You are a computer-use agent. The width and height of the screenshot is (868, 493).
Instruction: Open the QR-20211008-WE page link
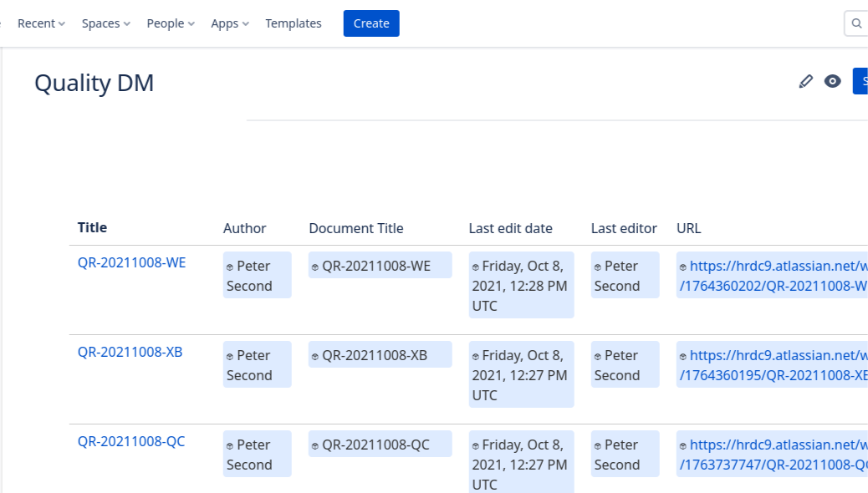pos(131,262)
